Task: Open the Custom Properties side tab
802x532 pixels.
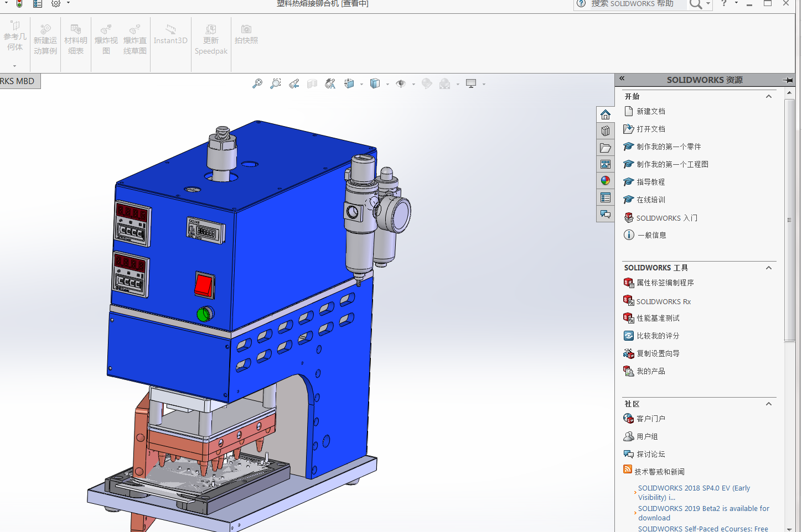Action: pyautogui.click(x=606, y=197)
